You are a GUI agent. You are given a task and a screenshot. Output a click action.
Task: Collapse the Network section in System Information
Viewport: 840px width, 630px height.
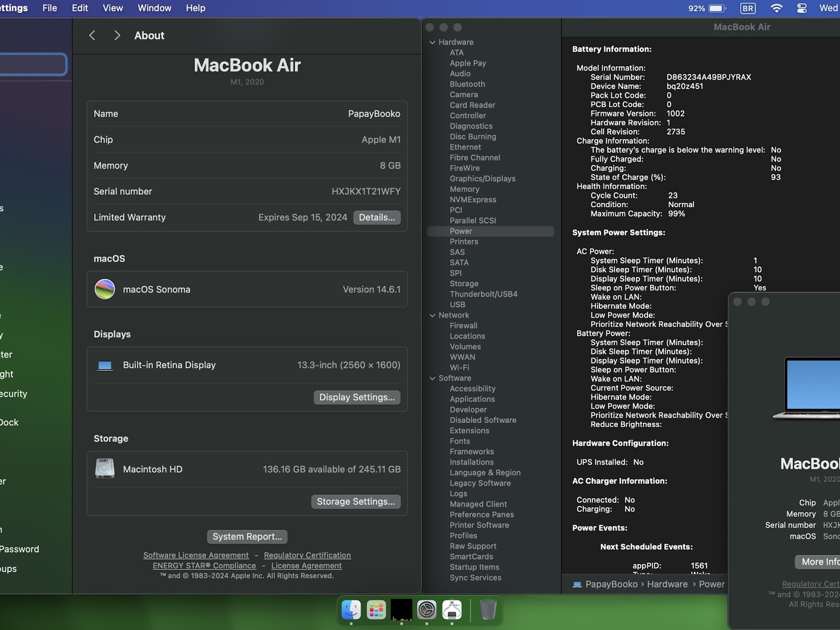432,315
